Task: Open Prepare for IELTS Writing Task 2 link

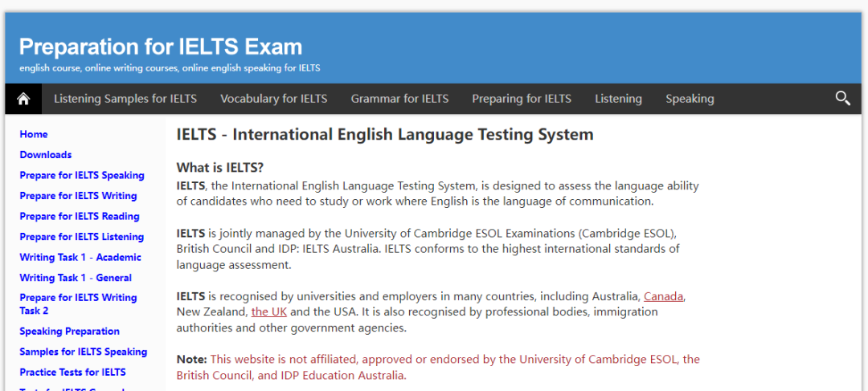Action: coord(78,304)
